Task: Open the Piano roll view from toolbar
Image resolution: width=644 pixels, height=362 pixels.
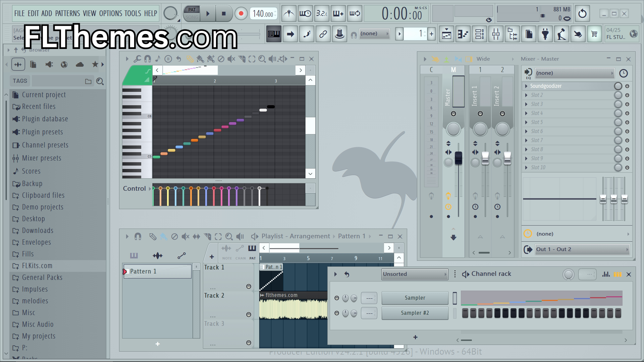Action: coord(463,34)
